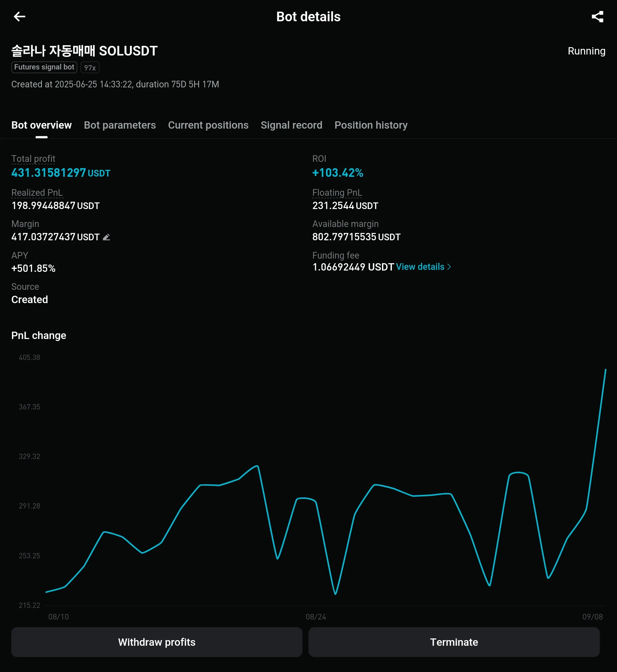617x672 pixels.
Task: Go to Position history tab
Action: (371, 125)
